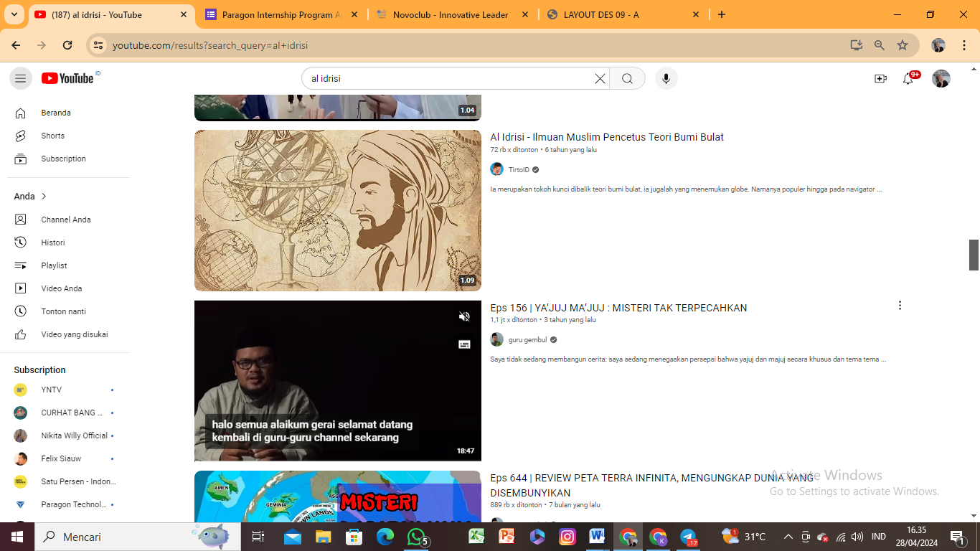
Task: Open a new browser tab
Action: pos(722,14)
